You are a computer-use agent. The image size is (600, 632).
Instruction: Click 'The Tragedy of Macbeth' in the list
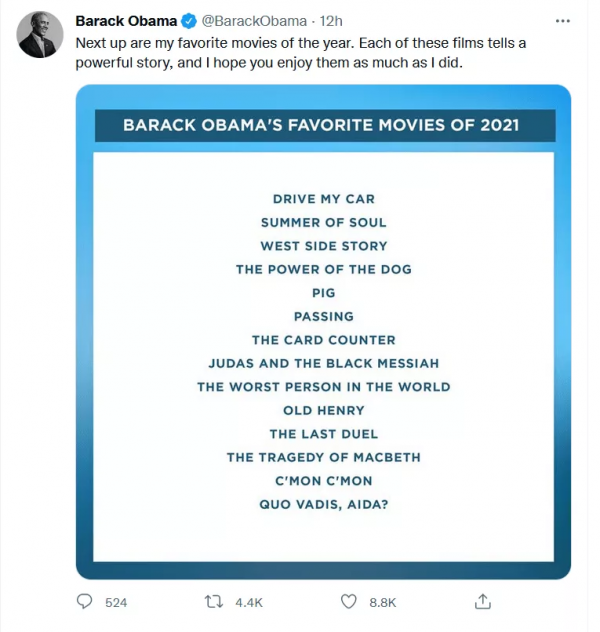323,457
